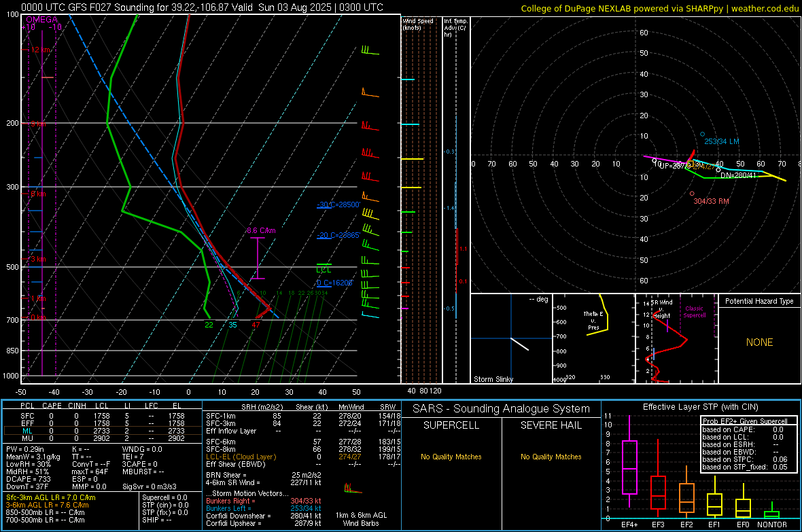Click the NONE hazard type text
802x532 pixels.
759,342
